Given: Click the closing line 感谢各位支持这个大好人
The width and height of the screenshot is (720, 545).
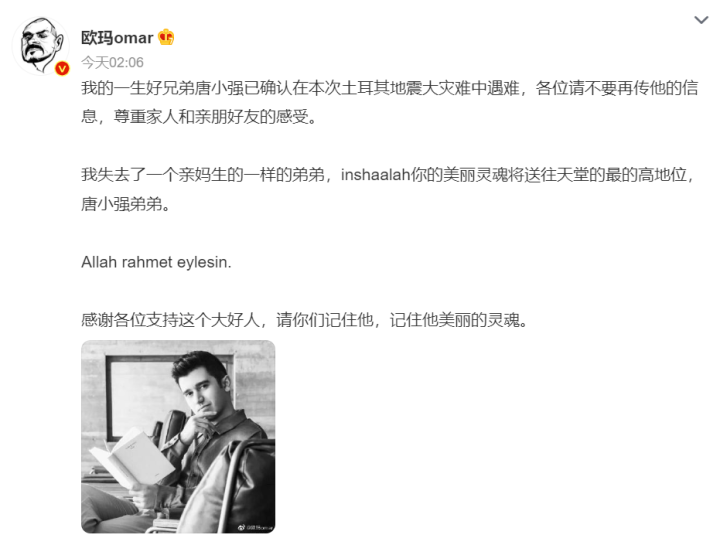Looking at the screenshot, I should (x=305, y=320).
